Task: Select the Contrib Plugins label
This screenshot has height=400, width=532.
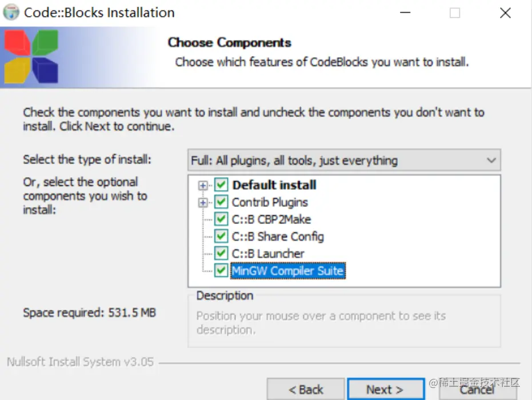Action: (x=270, y=202)
